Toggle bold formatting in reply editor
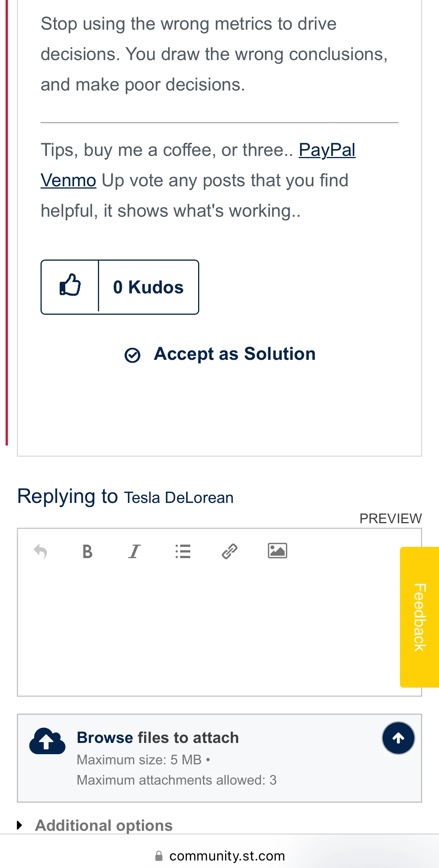This screenshot has height=868, width=439. pyautogui.click(x=87, y=551)
